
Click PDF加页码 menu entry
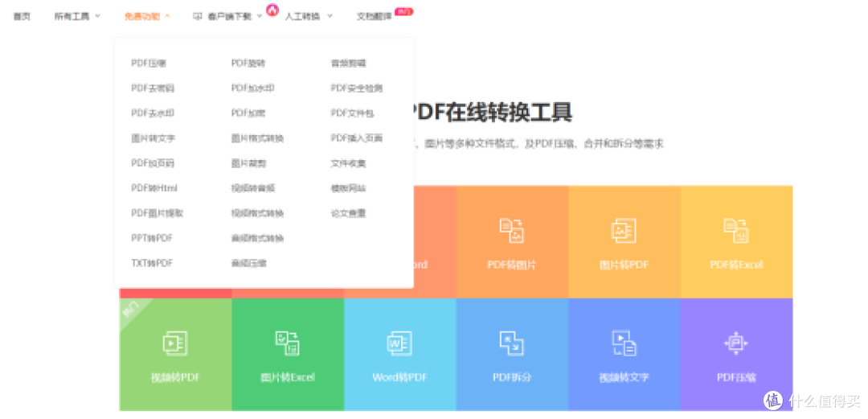153,163
